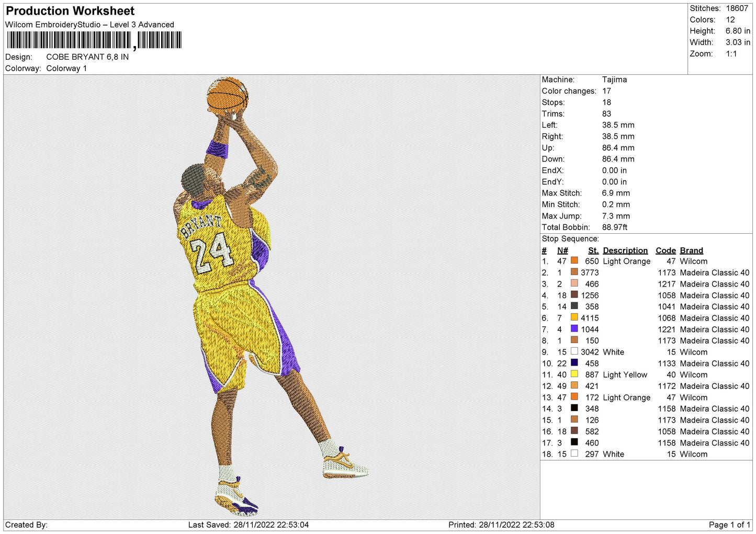Select code 1133 in stop 10

(x=667, y=363)
